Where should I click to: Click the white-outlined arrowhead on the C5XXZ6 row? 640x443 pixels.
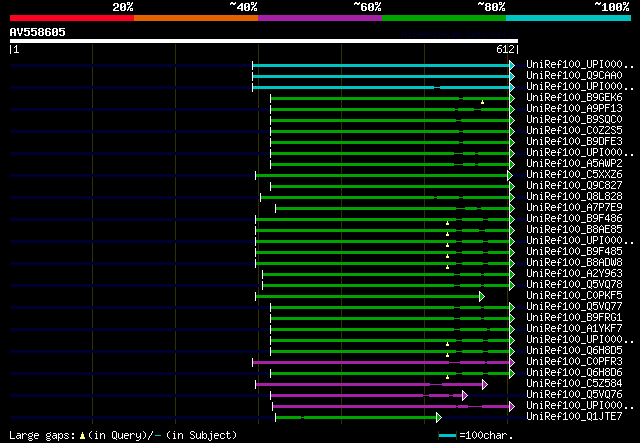coord(509,176)
